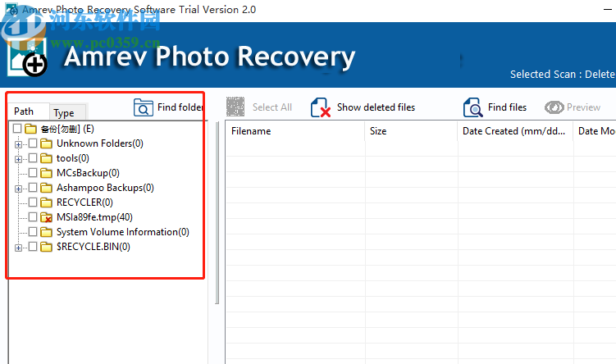Sort by the Date Created column header
The height and width of the screenshot is (364, 616).
pos(515,131)
